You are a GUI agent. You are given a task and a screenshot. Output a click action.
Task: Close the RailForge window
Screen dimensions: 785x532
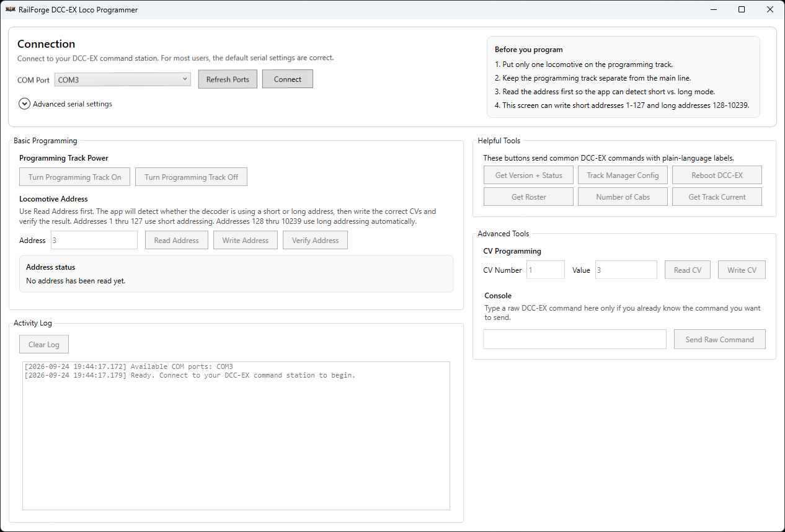click(770, 10)
